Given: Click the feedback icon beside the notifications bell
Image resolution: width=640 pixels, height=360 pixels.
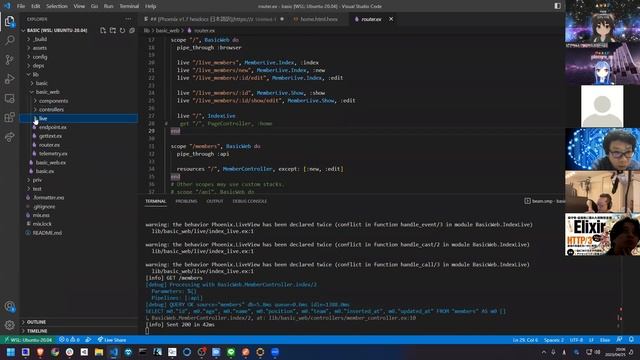Looking at the screenshot, I should click(619, 340).
